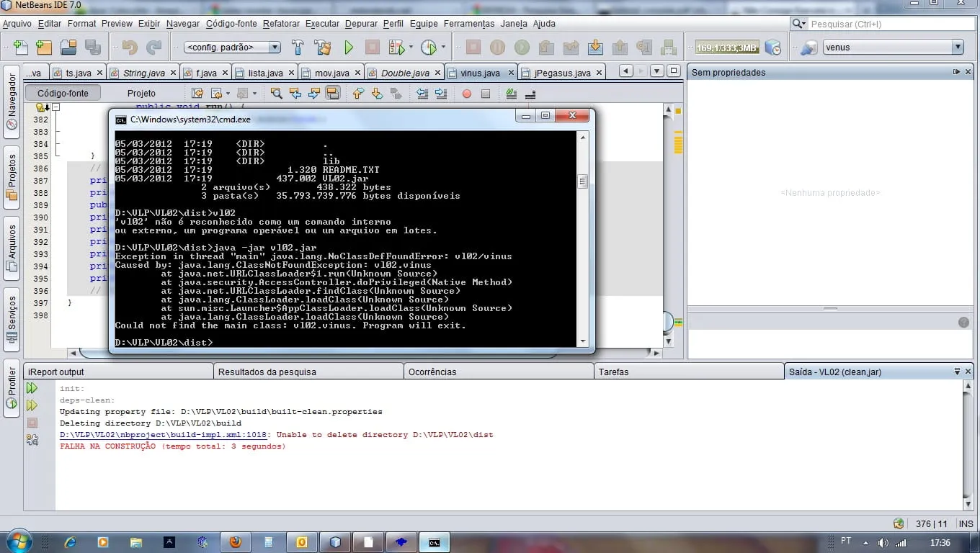Image resolution: width=980 pixels, height=553 pixels.
Task: Open the Ferramentas menu
Action: (469, 24)
